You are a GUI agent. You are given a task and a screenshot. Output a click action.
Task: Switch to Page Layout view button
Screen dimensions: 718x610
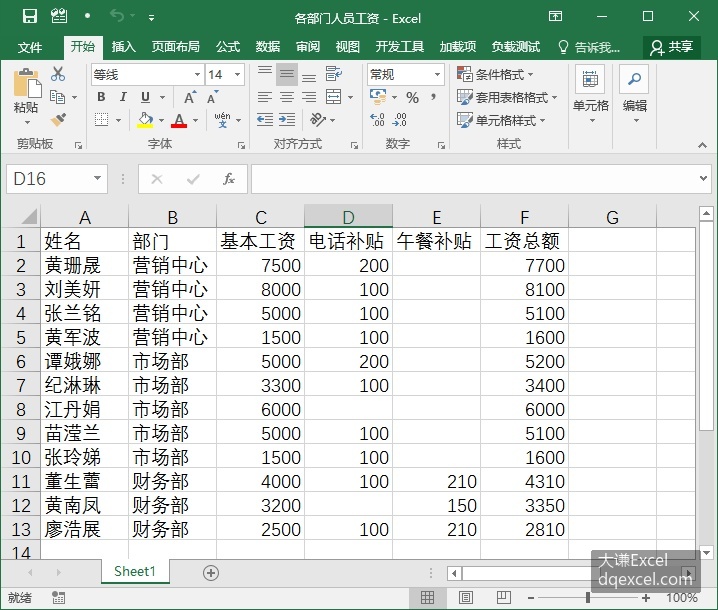(466, 598)
